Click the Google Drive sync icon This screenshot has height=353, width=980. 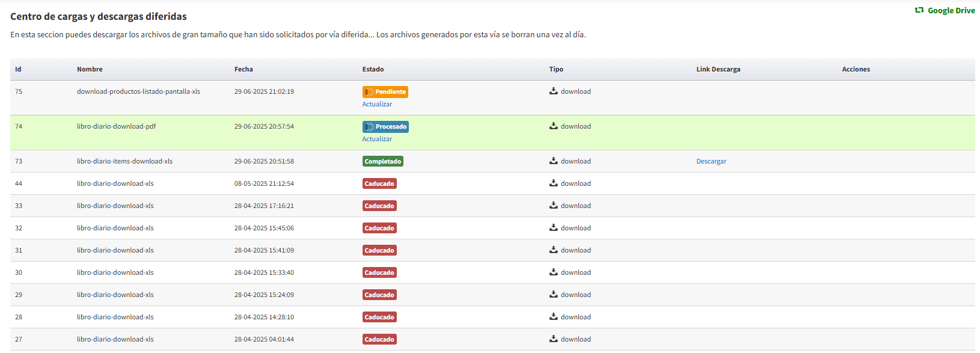[919, 10]
